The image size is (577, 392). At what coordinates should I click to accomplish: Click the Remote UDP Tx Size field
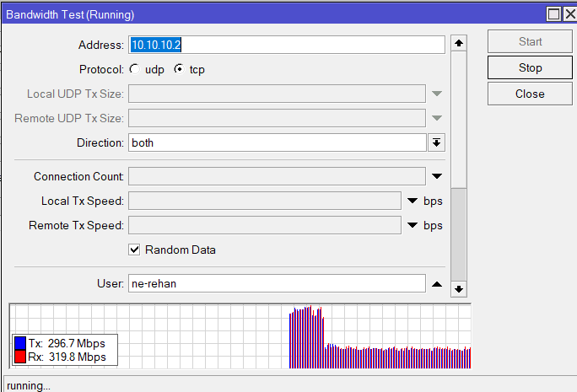click(277, 118)
